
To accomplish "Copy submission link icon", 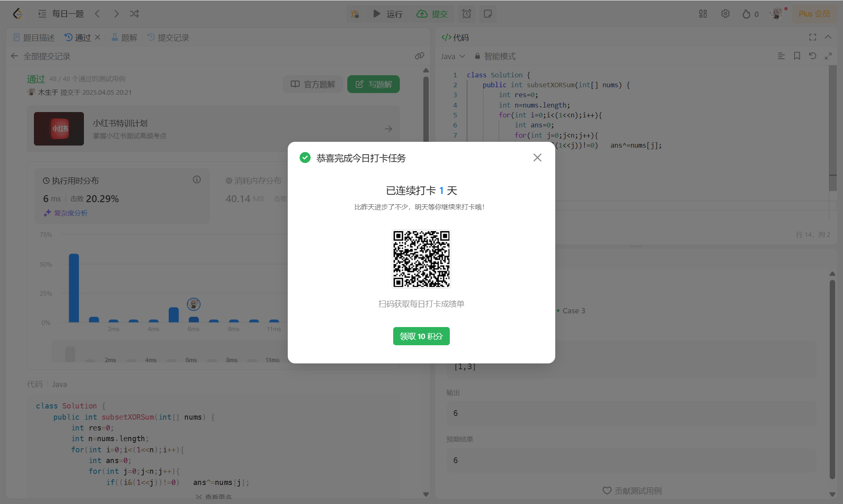I will click(x=419, y=56).
